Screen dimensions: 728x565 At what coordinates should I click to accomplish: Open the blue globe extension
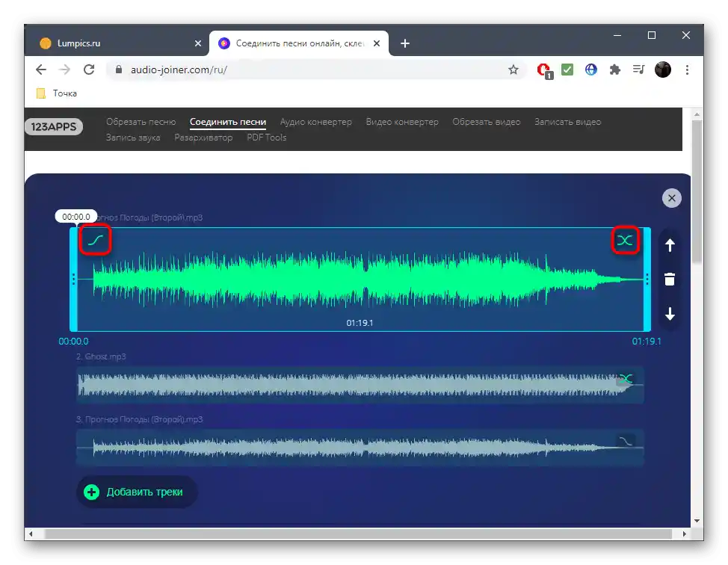[x=590, y=70]
